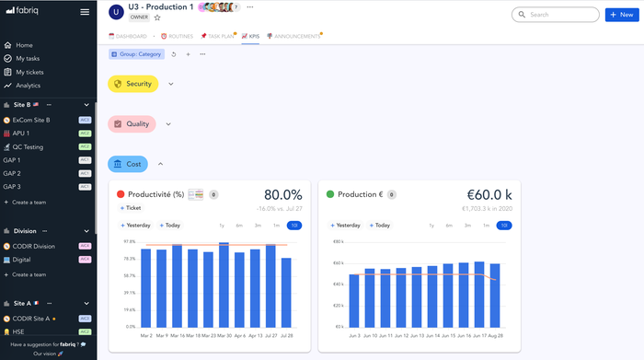Click the U team avatar
Viewport: 644px width, 360px height.
point(116,12)
